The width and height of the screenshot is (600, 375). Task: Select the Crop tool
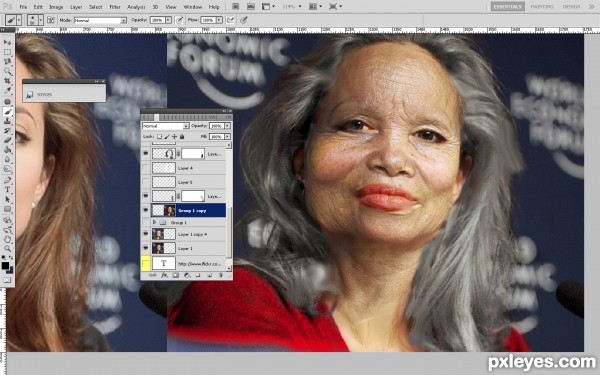7,81
